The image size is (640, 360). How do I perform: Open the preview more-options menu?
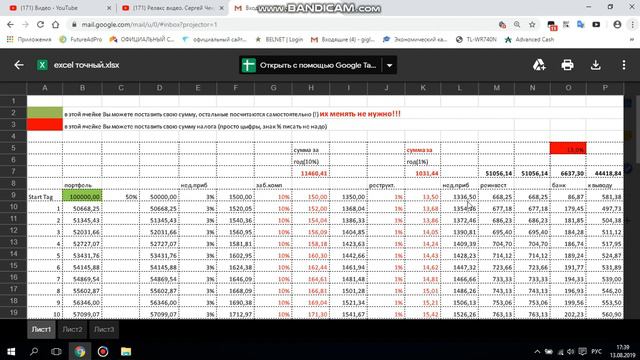point(624,65)
